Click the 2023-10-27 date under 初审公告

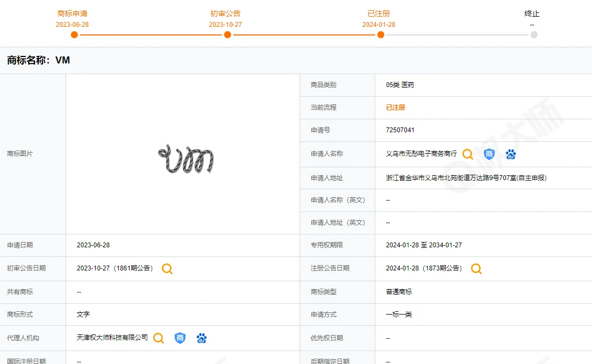coord(227,24)
